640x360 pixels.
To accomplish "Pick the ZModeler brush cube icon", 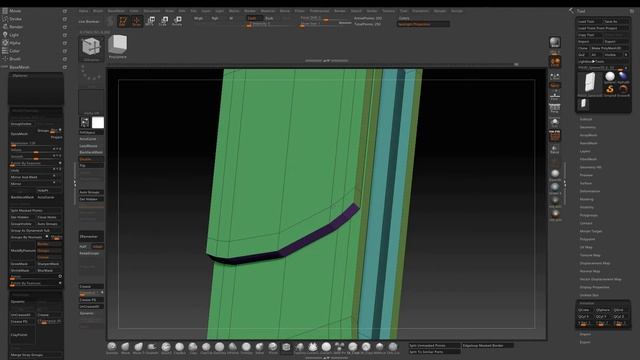I will [91, 48].
